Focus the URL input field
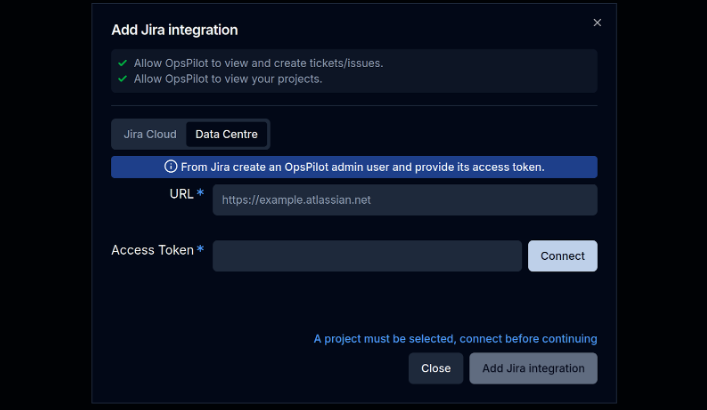This screenshot has width=707, height=410. (405, 200)
